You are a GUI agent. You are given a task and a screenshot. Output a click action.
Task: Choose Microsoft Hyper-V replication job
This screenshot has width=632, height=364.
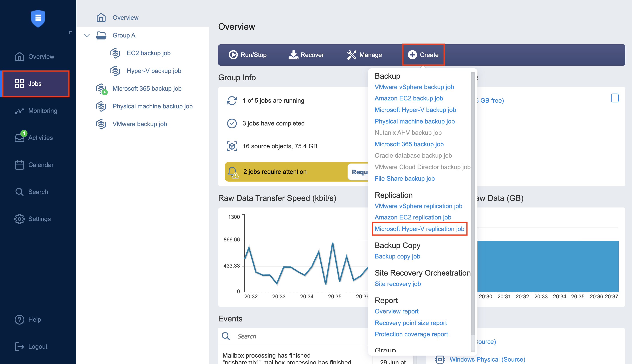pyautogui.click(x=419, y=229)
